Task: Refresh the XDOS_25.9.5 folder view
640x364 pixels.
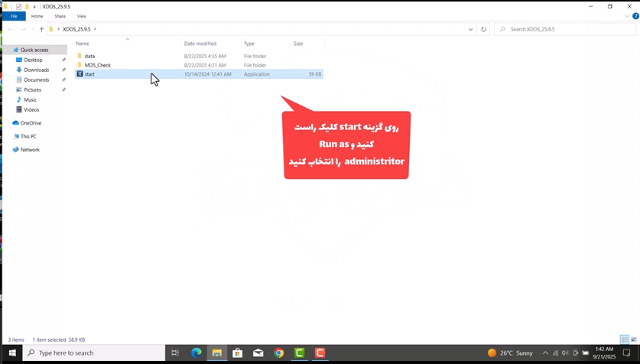Action: coord(483,30)
